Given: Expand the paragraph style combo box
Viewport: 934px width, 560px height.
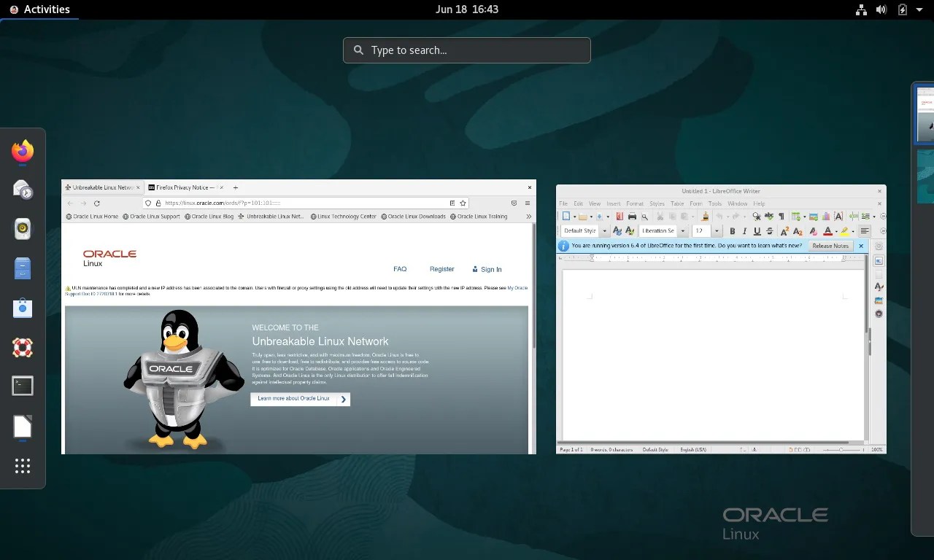Looking at the screenshot, I should click(604, 230).
